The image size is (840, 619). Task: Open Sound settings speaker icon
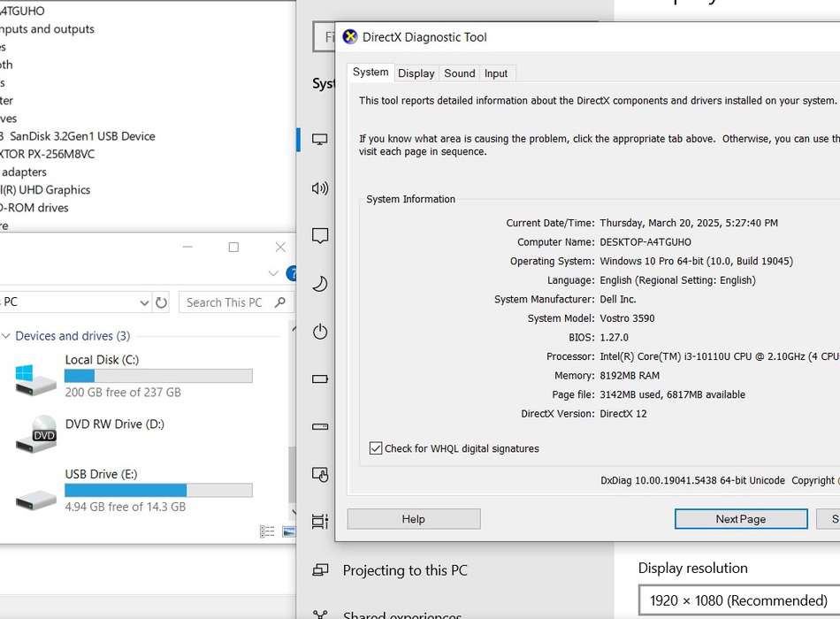click(x=320, y=187)
